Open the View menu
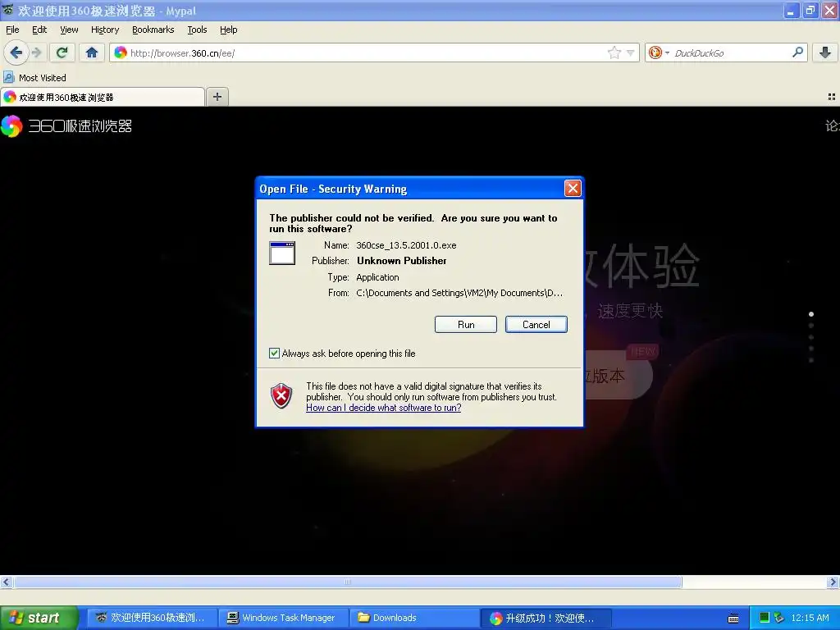840x630 pixels. click(69, 30)
